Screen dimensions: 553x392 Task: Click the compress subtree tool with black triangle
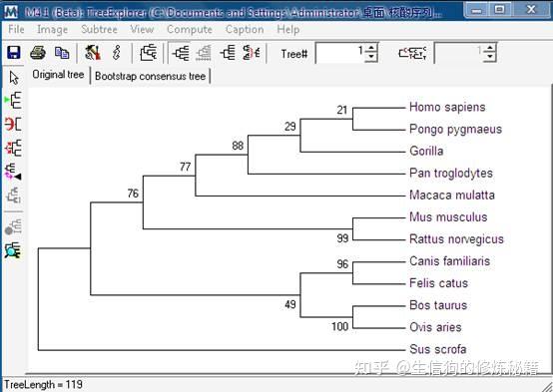(13, 172)
